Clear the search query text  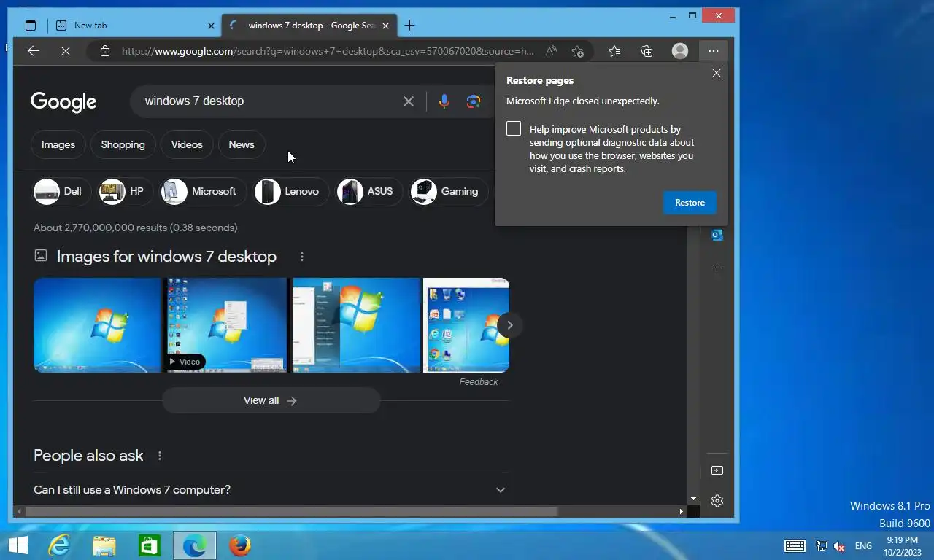coord(409,101)
